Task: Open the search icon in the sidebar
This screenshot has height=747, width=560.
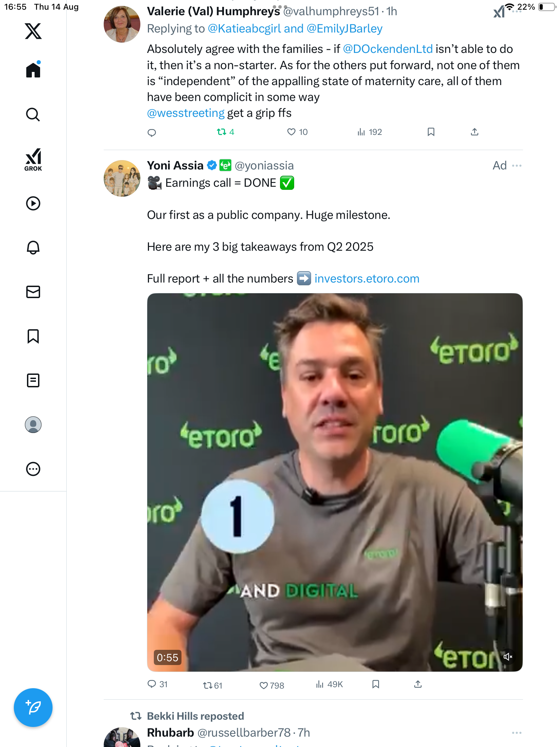Action: coord(33,114)
